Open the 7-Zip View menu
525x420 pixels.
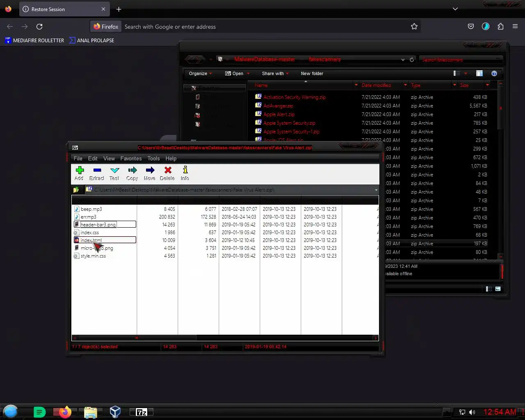pos(109,158)
